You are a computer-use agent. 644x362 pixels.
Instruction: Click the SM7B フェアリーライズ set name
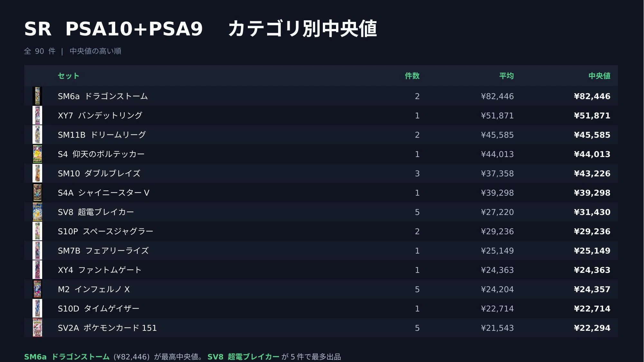pos(103,251)
